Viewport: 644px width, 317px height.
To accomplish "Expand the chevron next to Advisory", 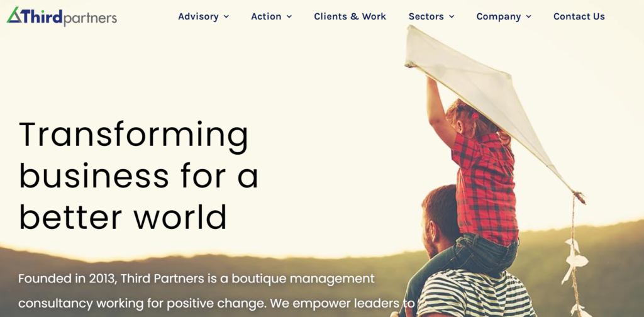I will (226, 17).
